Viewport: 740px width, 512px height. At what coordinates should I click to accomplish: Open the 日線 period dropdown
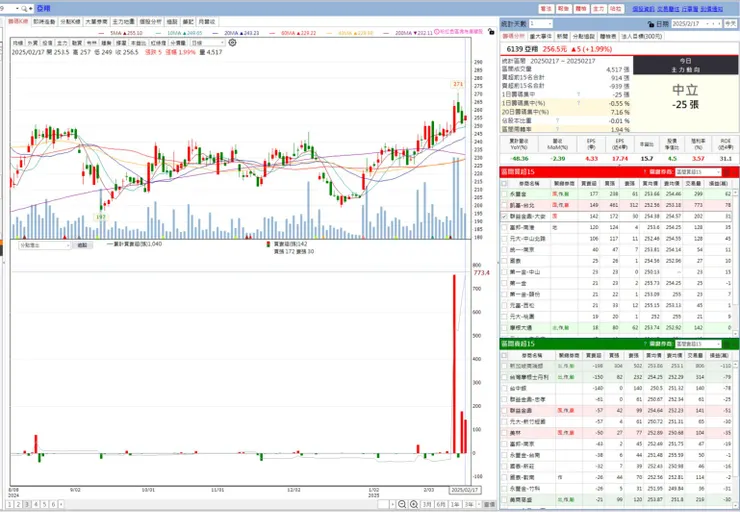(207, 43)
